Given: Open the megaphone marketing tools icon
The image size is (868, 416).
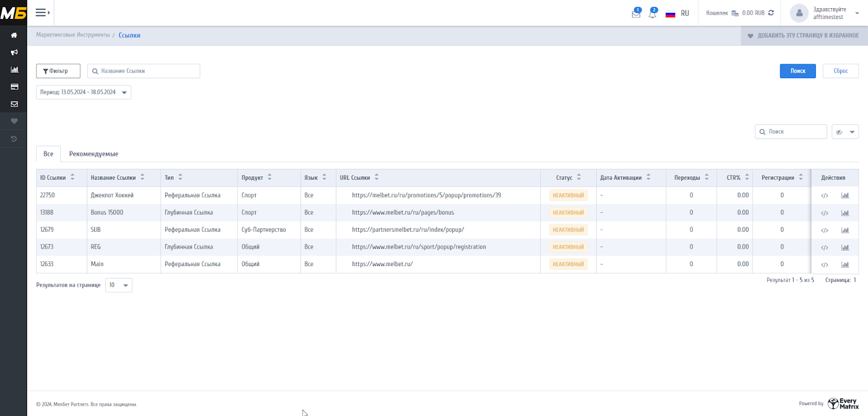Looking at the screenshot, I should (14, 52).
